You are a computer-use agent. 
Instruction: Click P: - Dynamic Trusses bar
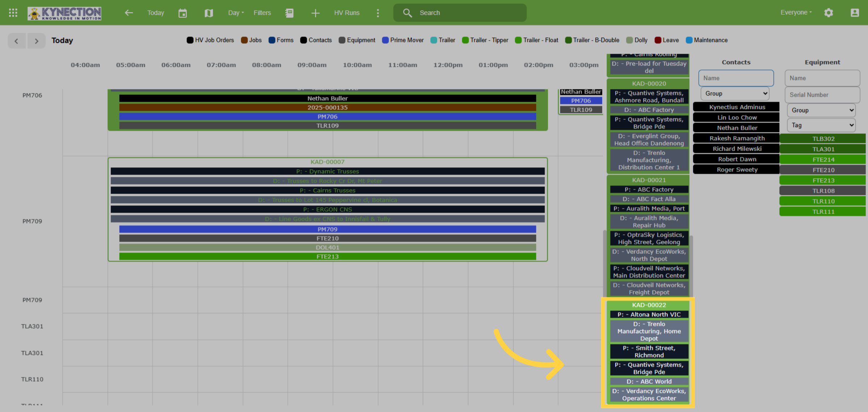click(x=327, y=172)
